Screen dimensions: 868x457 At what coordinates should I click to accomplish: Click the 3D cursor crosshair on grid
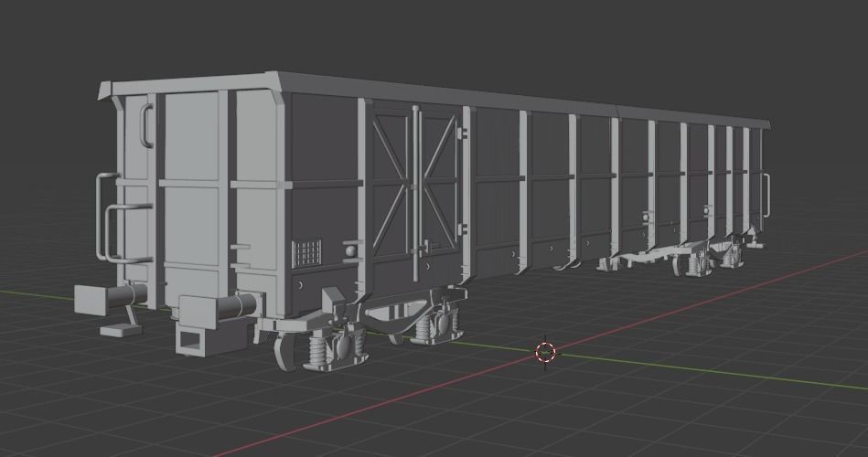tap(545, 352)
